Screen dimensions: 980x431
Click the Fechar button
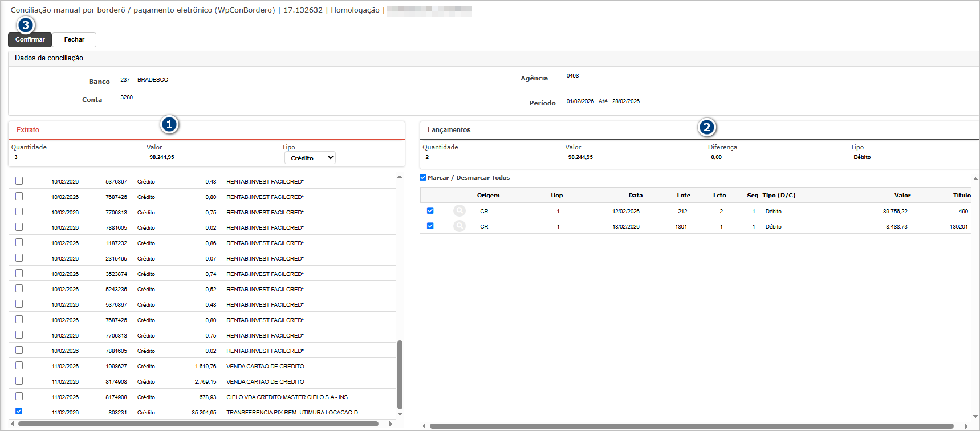tap(74, 40)
